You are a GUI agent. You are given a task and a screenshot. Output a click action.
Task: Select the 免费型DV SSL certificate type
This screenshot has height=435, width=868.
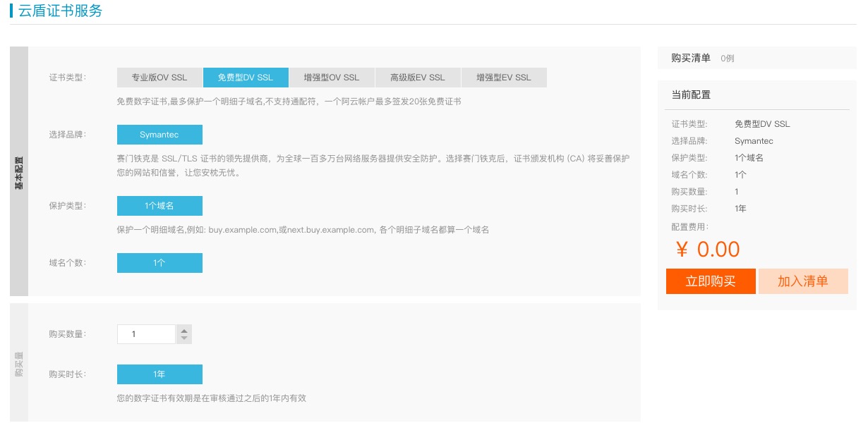click(x=246, y=78)
